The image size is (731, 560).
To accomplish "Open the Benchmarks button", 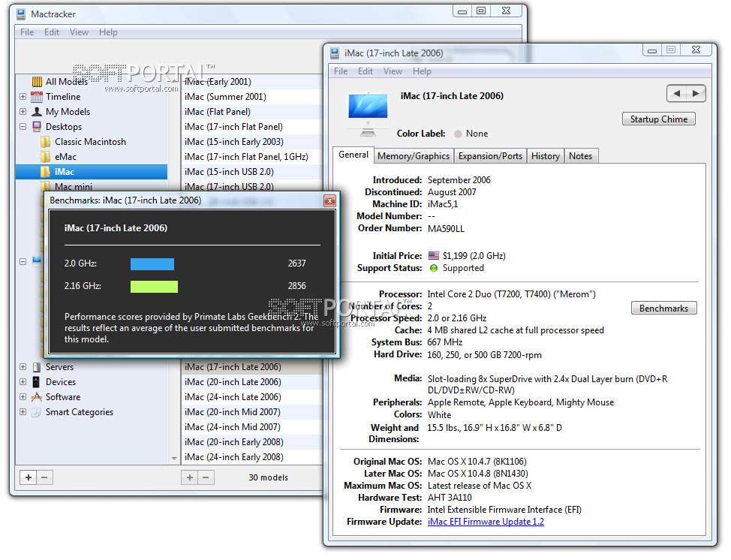I will coord(664,309).
